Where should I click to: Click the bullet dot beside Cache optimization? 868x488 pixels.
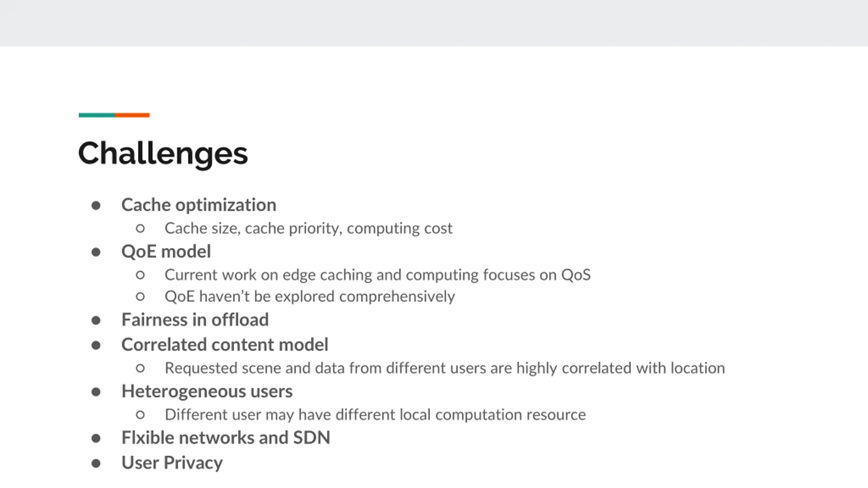[96, 206]
